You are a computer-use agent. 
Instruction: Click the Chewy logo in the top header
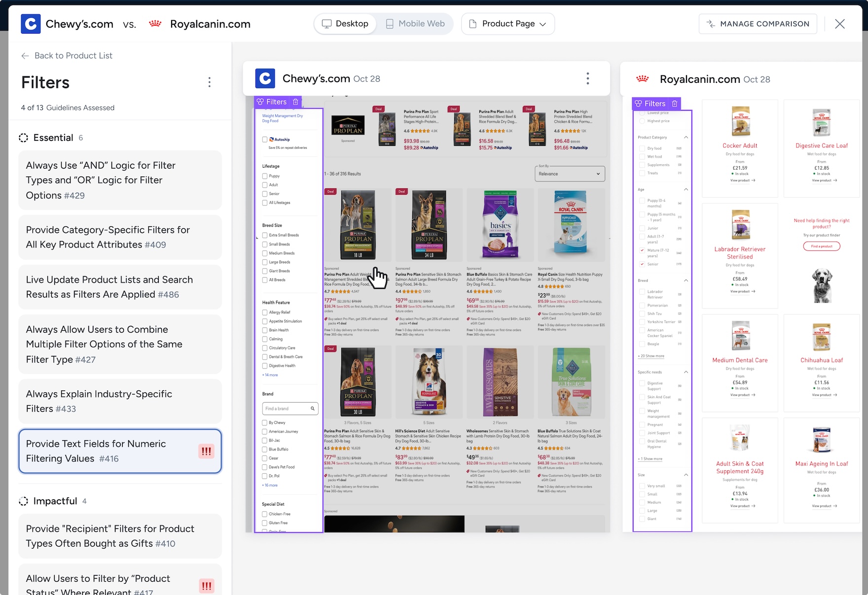pos(31,24)
